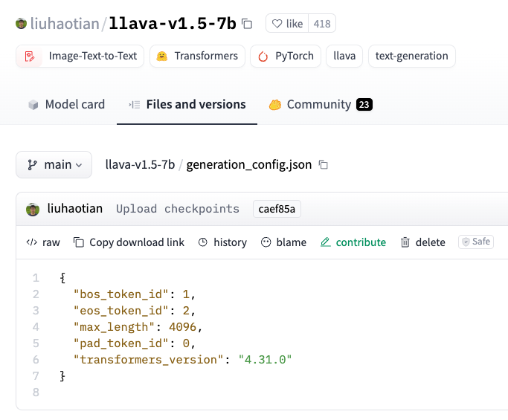
Task: Copy the model name to clipboard
Action: [x=247, y=24]
